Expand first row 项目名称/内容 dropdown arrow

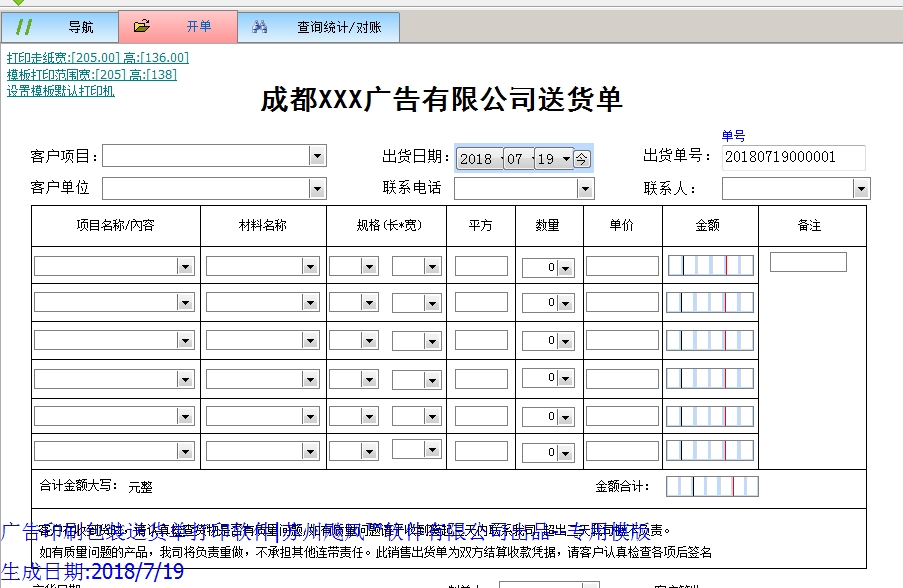[185, 266]
